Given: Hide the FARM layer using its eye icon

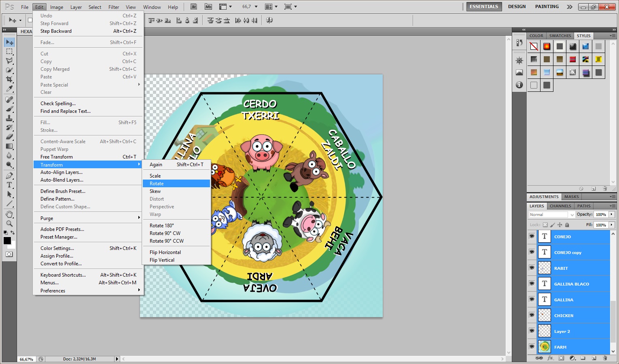Looking at the screenshot, I should pyautogui.click(x=532, y=347).
